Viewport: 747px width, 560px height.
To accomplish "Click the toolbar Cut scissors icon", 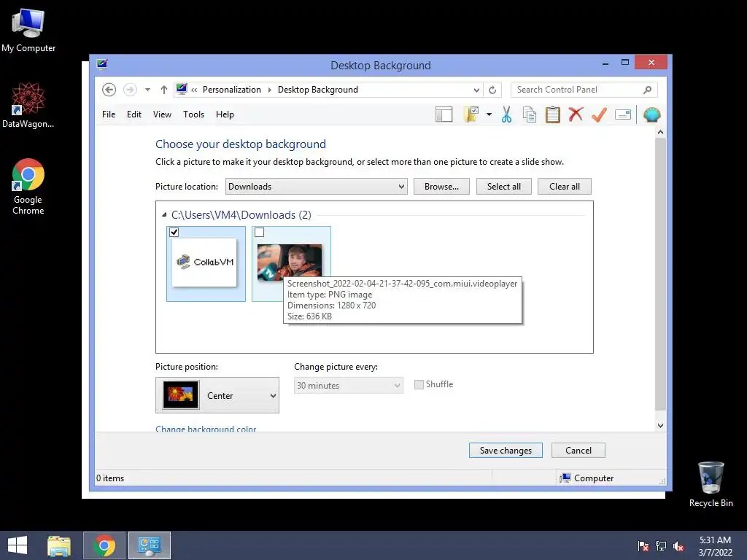I will click(x=506, y=114).
